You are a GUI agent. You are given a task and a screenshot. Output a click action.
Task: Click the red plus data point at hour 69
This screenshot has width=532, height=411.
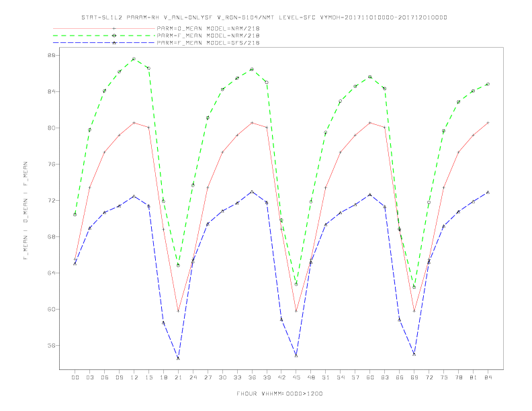tap(414, 311)
